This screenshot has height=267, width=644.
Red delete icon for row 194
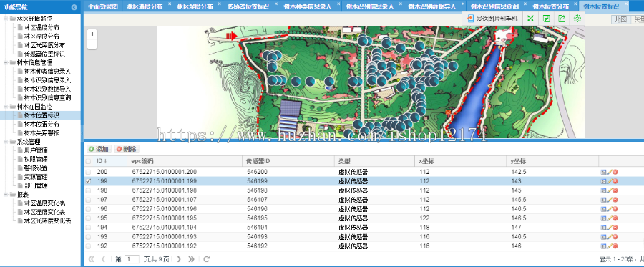pos(615,228)
